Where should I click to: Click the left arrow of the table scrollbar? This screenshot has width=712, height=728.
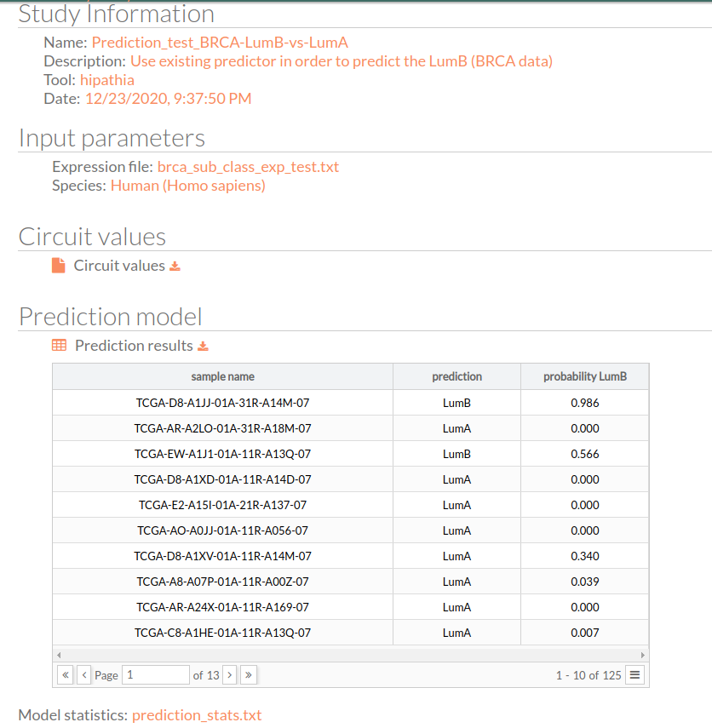pos(59,655)
